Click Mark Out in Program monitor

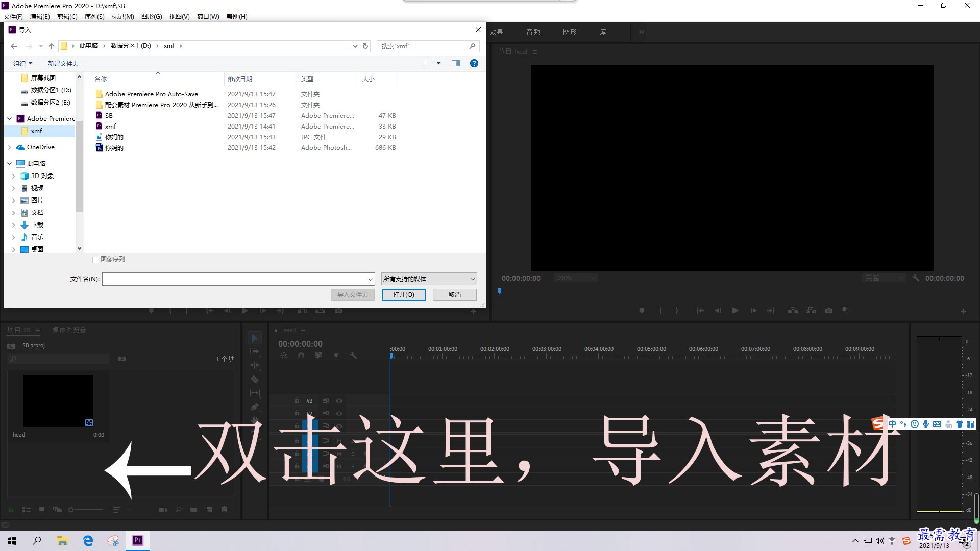pyautogui.click(x=677, y=310)
